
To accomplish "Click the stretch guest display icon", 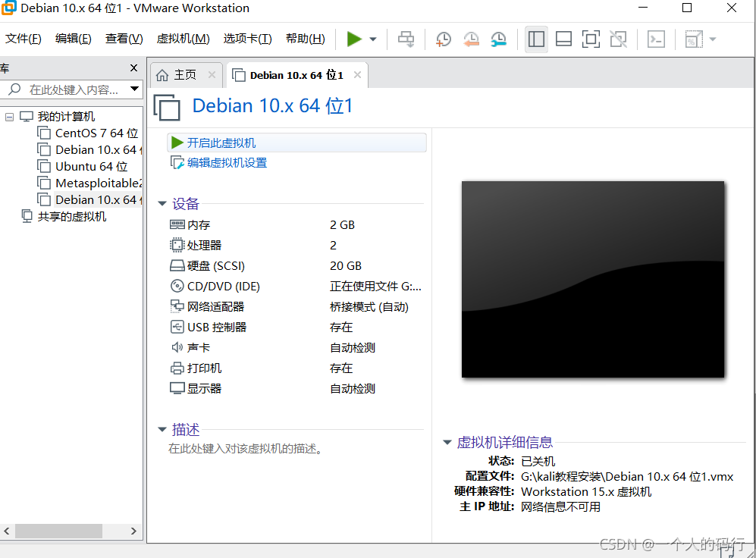I will [x=693, y=39].
